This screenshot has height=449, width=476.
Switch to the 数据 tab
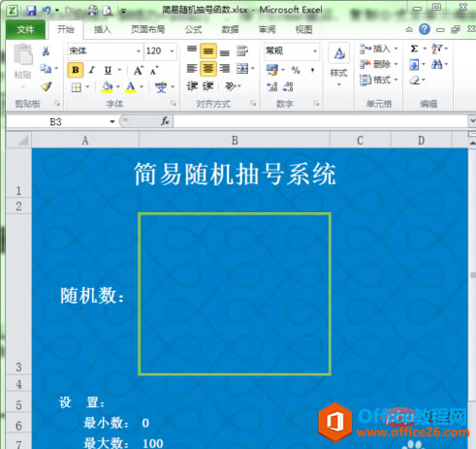(230, 30)
